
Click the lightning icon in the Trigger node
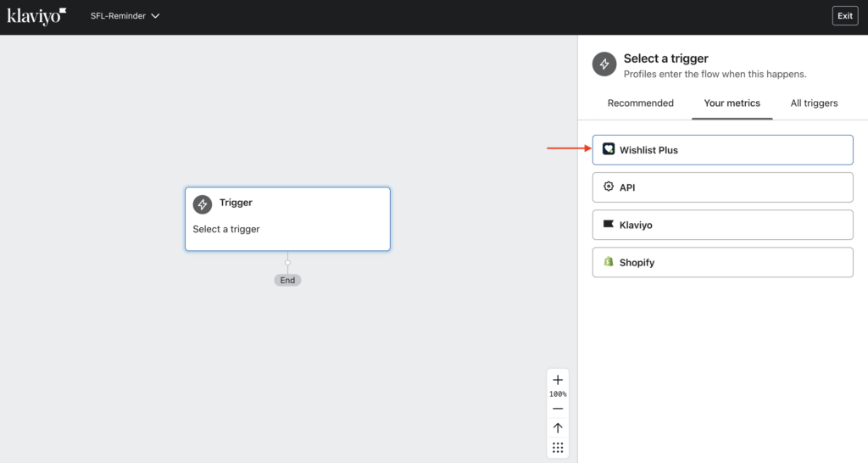click(203, 204)
